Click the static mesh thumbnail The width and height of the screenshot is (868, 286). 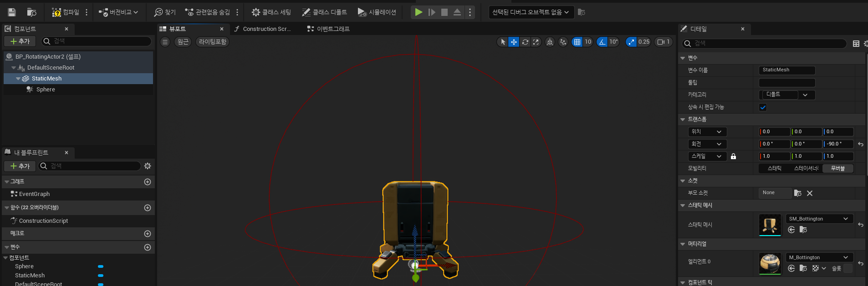[x=770, y=225]
